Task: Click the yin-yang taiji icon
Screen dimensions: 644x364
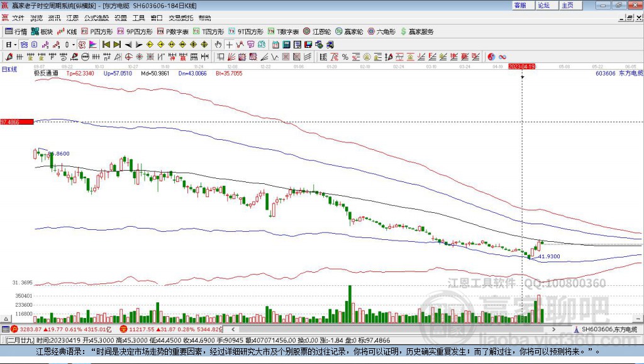Action: (x=491, y=57)
